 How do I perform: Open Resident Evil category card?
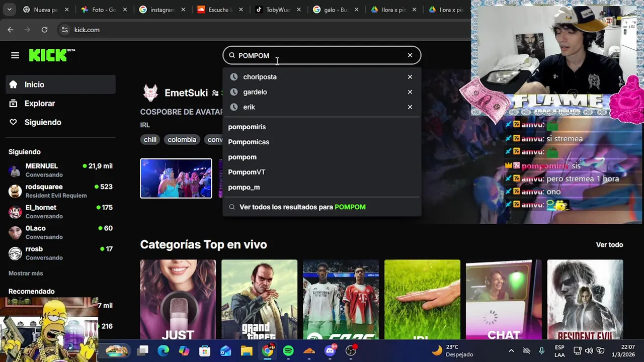pyautogui.click(x=585, y=300)
